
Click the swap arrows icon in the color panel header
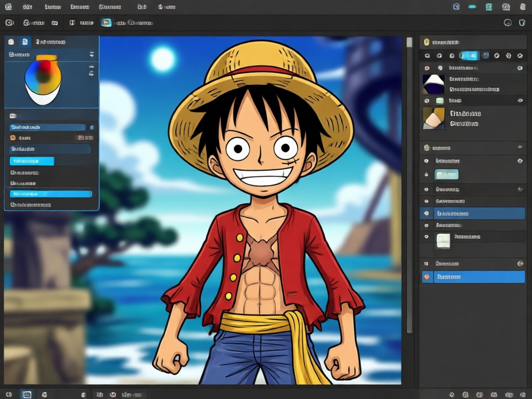point(91,54)
